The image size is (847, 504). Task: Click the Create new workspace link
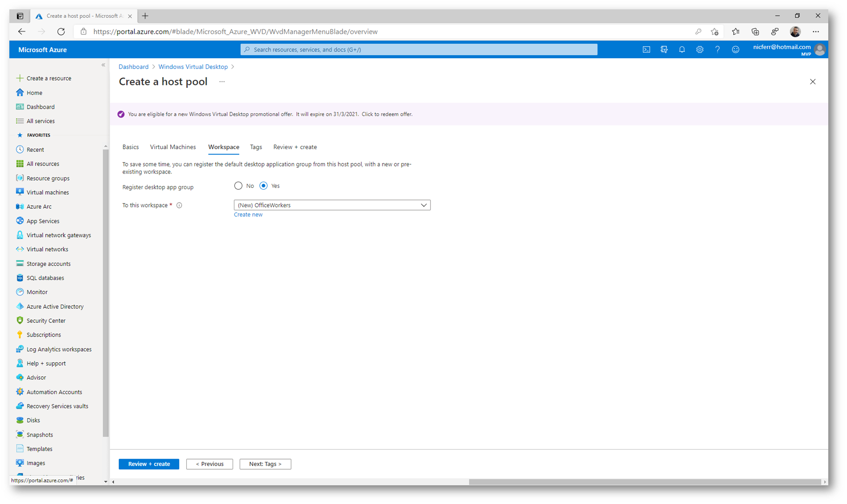(248, 215)
